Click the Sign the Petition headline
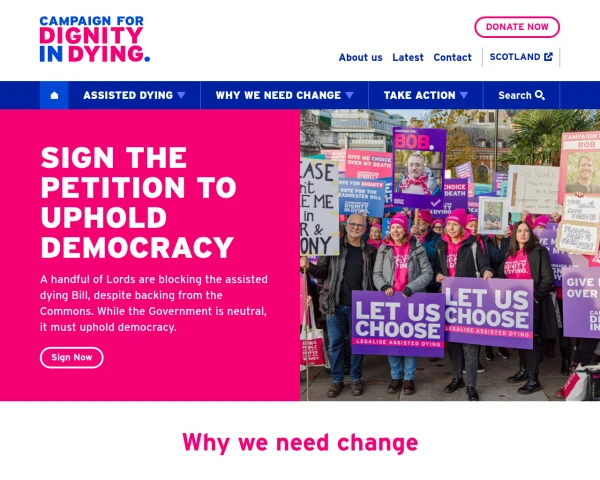The width and height of the screenshot is (600, 480). point(138,202)
